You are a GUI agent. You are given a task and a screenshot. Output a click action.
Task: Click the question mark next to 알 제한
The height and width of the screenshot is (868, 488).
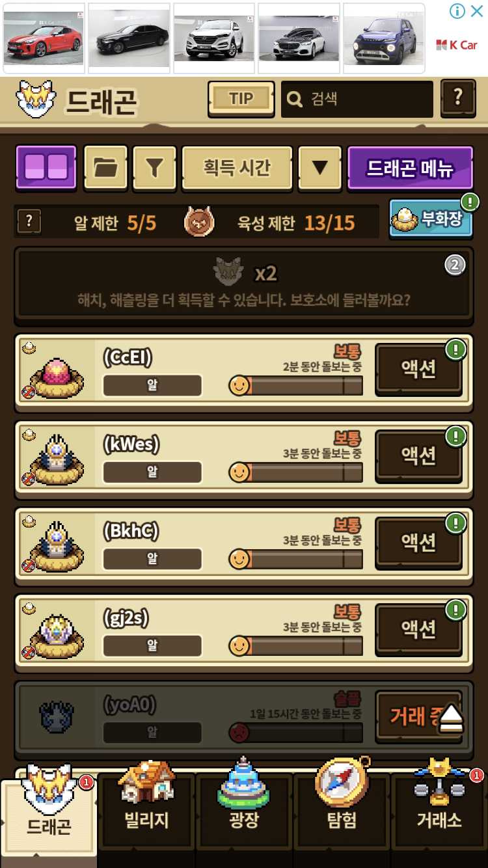pos(28,222)
